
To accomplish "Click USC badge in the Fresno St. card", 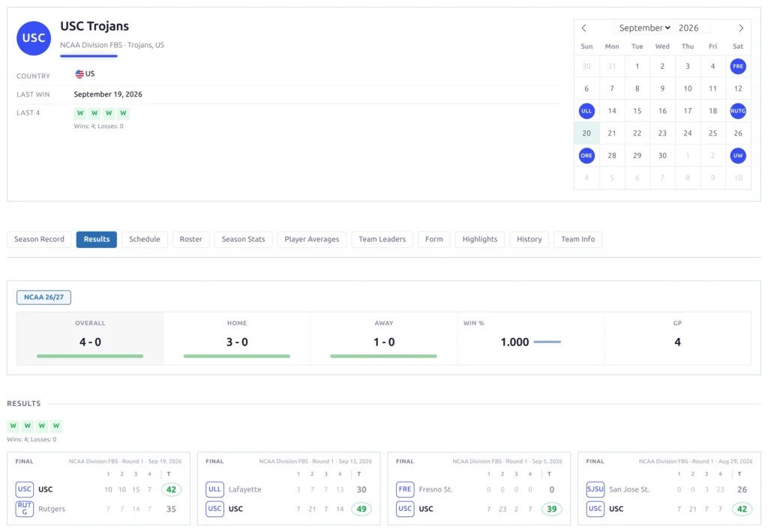I will 405,509.
